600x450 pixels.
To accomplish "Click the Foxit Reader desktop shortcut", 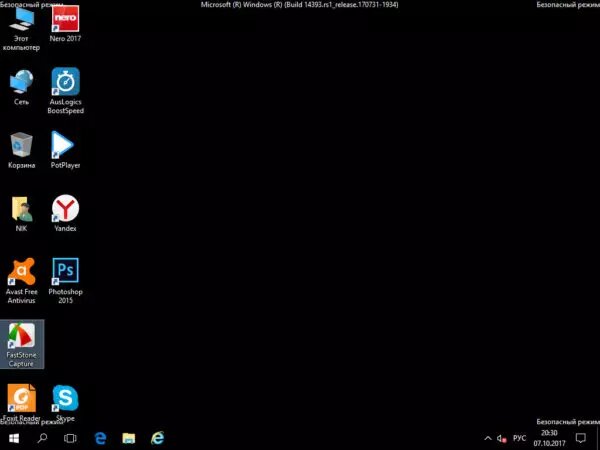I will [21, 403].
